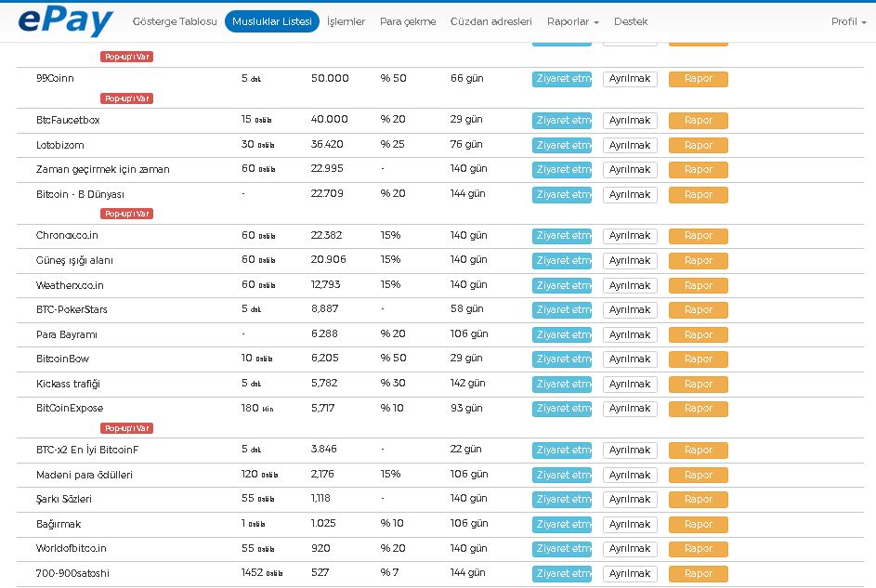The height and width of the screenshot is (588, 876).
Task: Open Rapor for Para Bayramı
Action: 699,334
